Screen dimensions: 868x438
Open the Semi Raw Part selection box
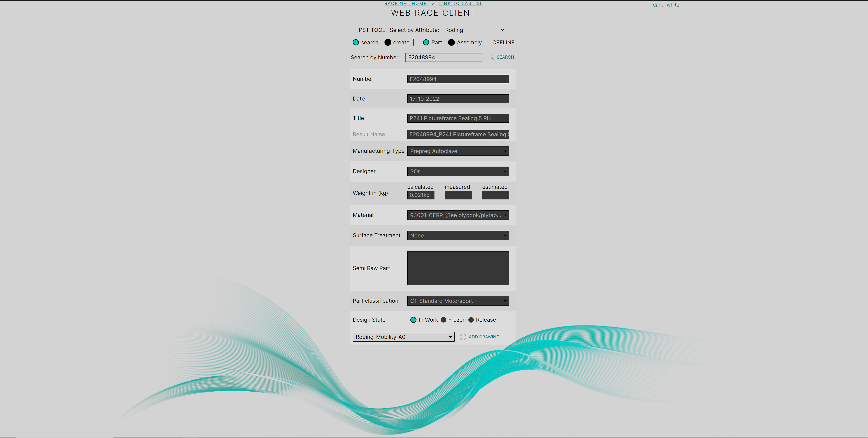[458, 268]
